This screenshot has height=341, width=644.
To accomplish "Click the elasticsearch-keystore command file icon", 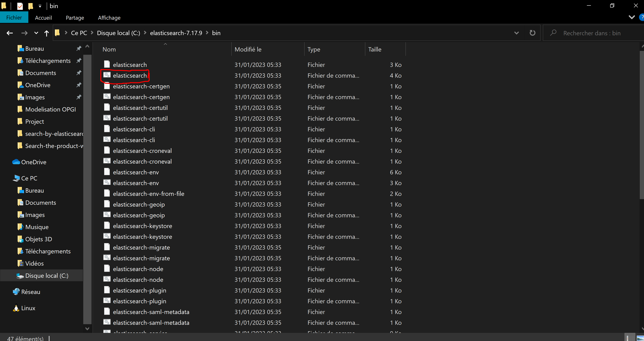I will (x=107, y=236).
